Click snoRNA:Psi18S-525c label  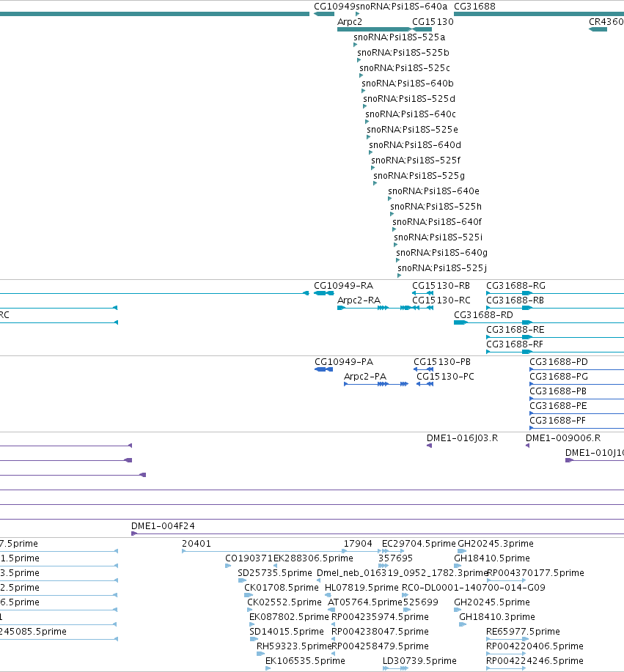click(x=405, y=68)
